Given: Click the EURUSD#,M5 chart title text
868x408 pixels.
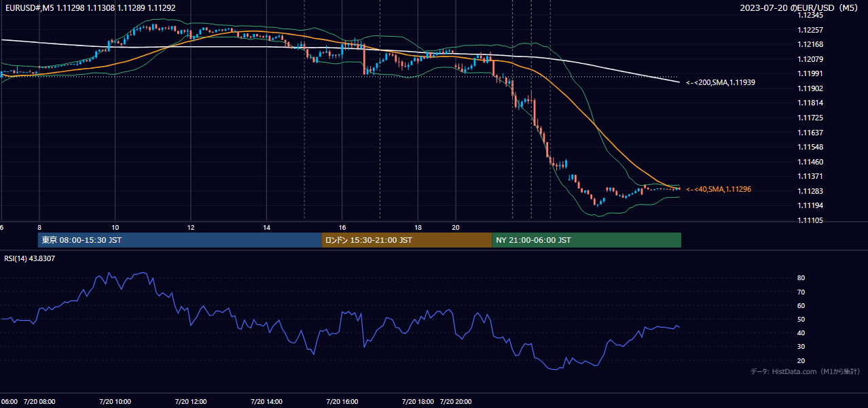Looking at the screenshot, I should [89, 8].
